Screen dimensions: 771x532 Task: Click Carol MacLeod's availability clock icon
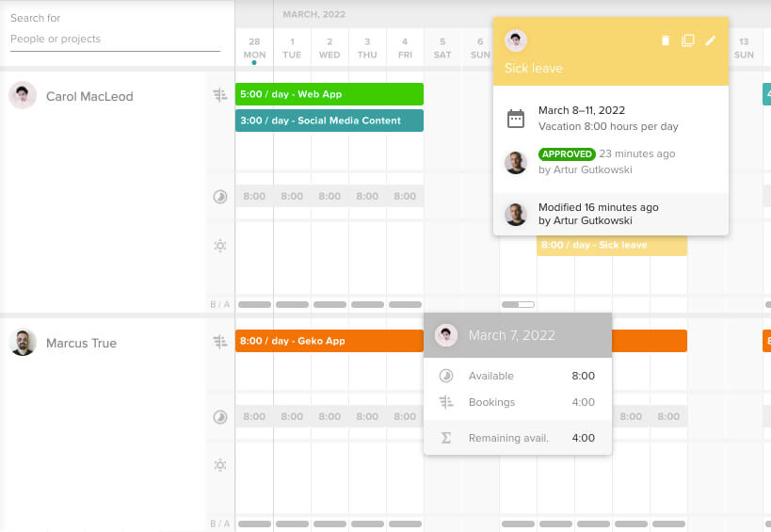220,197
